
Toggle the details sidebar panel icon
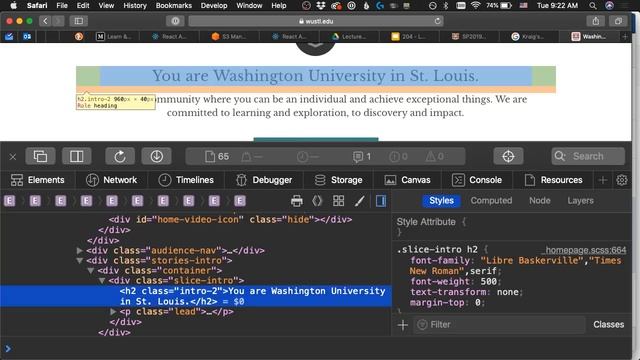click(380, 201)
